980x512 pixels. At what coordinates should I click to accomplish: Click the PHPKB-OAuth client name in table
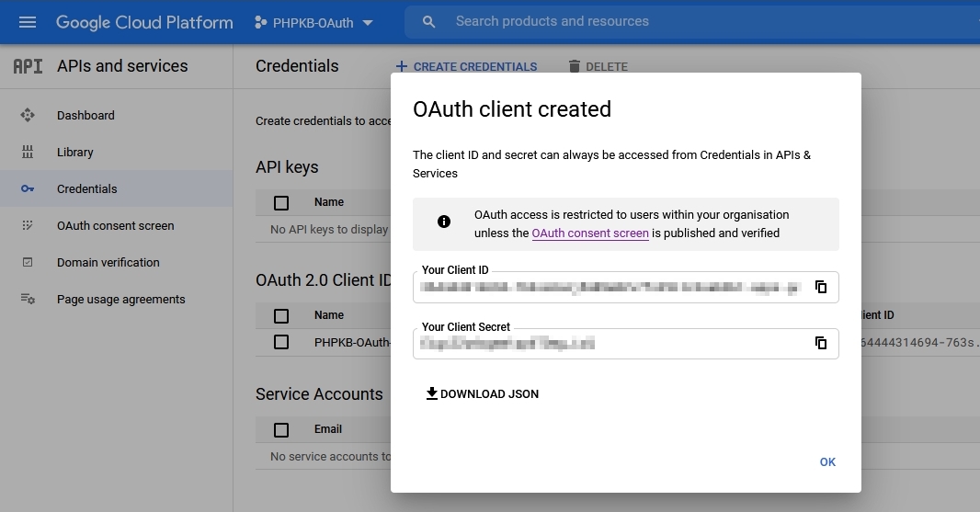coord(352,343)
